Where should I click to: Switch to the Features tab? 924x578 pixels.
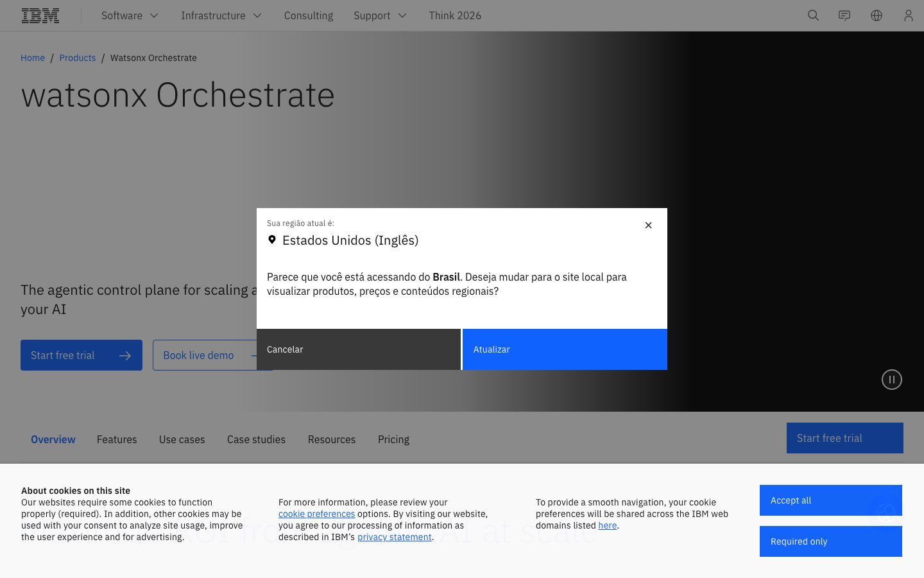coord(117,439)
